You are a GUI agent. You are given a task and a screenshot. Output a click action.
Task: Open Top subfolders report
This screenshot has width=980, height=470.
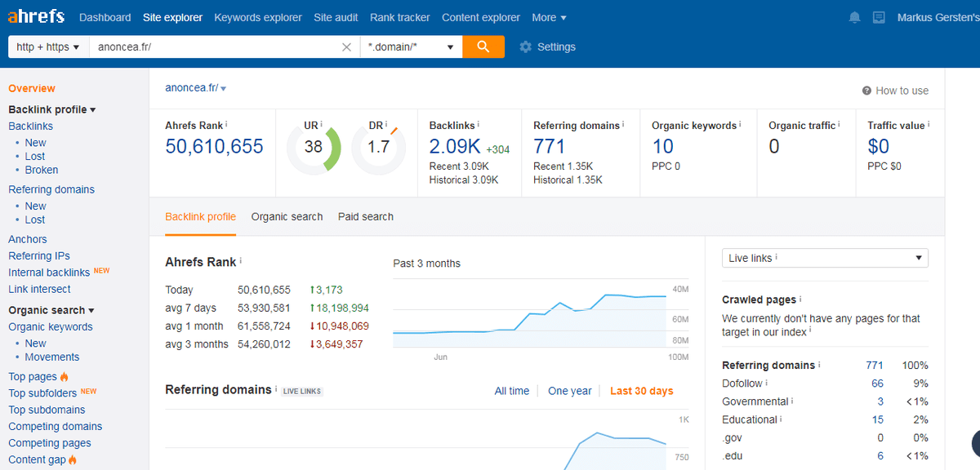42,393
